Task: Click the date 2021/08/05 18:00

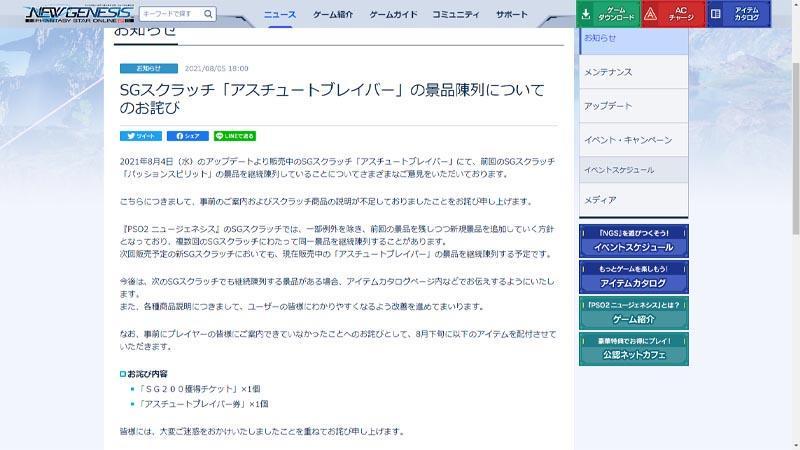Action: pyautogui.click(x=216, y=68)
